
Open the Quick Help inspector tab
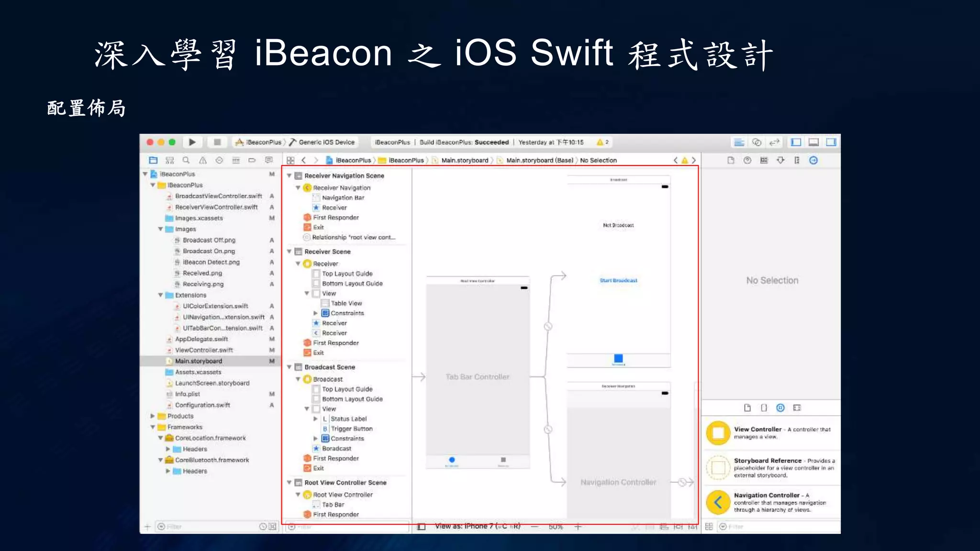tap(747, 160)
